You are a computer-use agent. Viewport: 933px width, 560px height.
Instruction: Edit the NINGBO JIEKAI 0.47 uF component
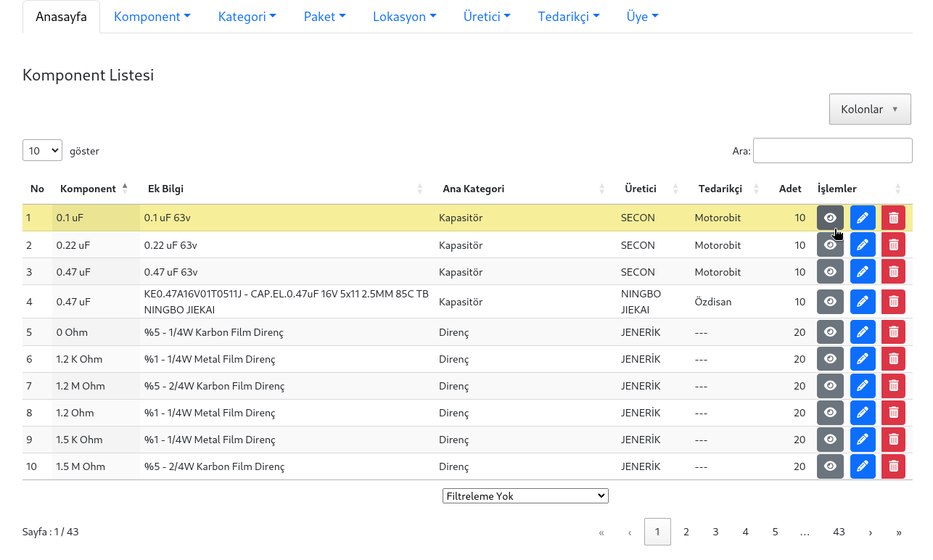point(863,302)
